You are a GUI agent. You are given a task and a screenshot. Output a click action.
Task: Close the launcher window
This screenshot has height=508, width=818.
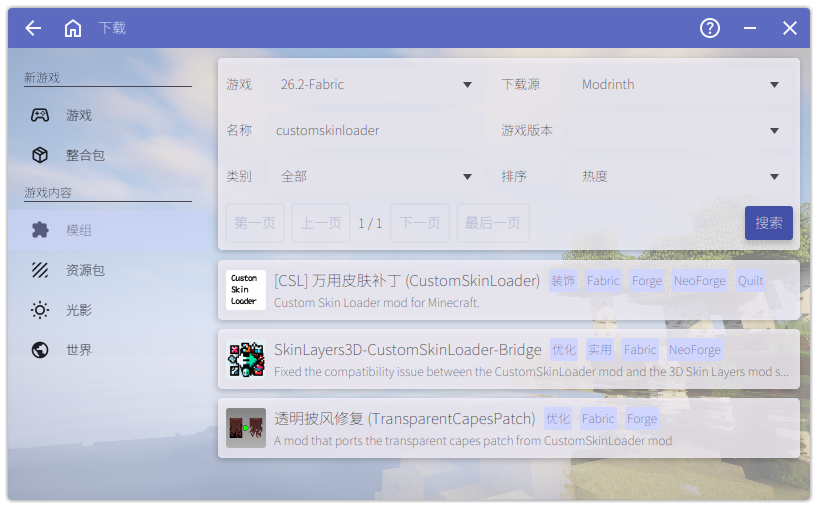coord(790,28)
